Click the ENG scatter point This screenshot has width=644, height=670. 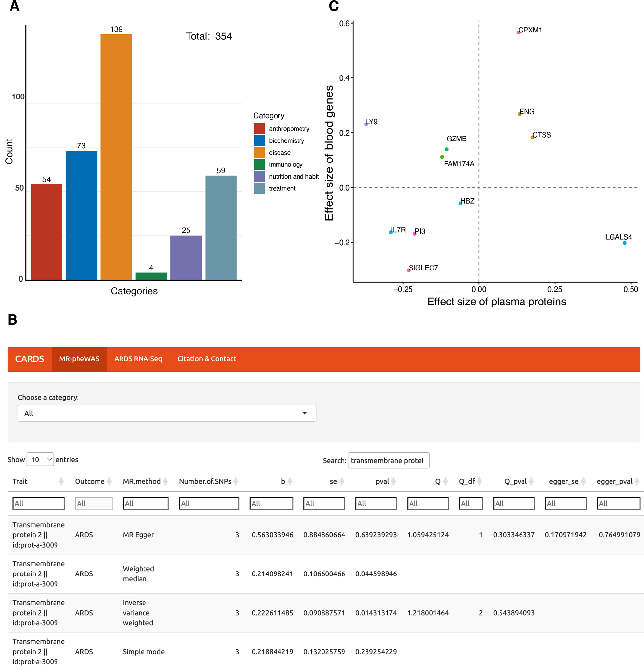(x=519, y=114)
